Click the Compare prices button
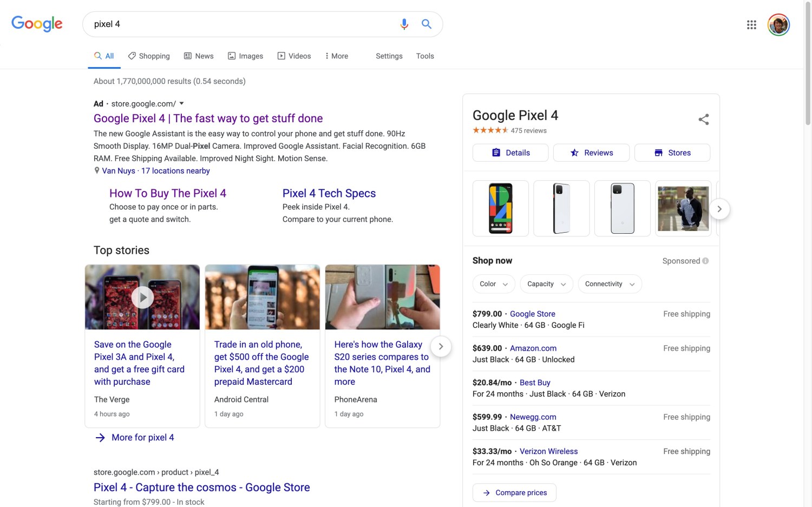Screen dimensions: 812x507 514,492
